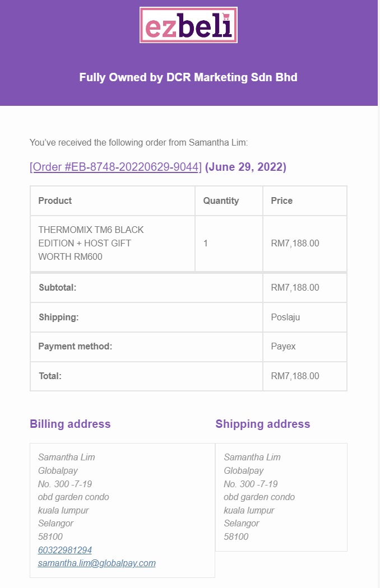Click the Quantity column header
The height and width of the screenshot is (588, 380).
coord(221,200)
